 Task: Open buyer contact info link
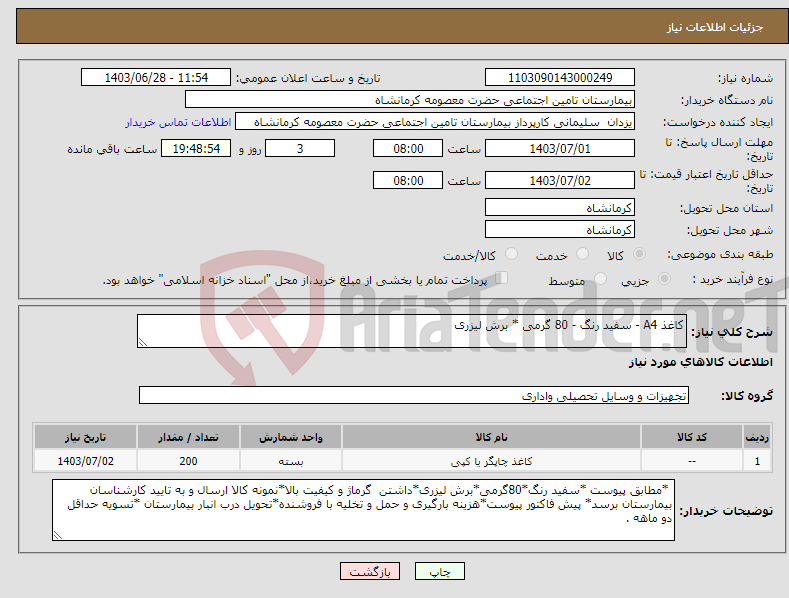pos(178,122)
